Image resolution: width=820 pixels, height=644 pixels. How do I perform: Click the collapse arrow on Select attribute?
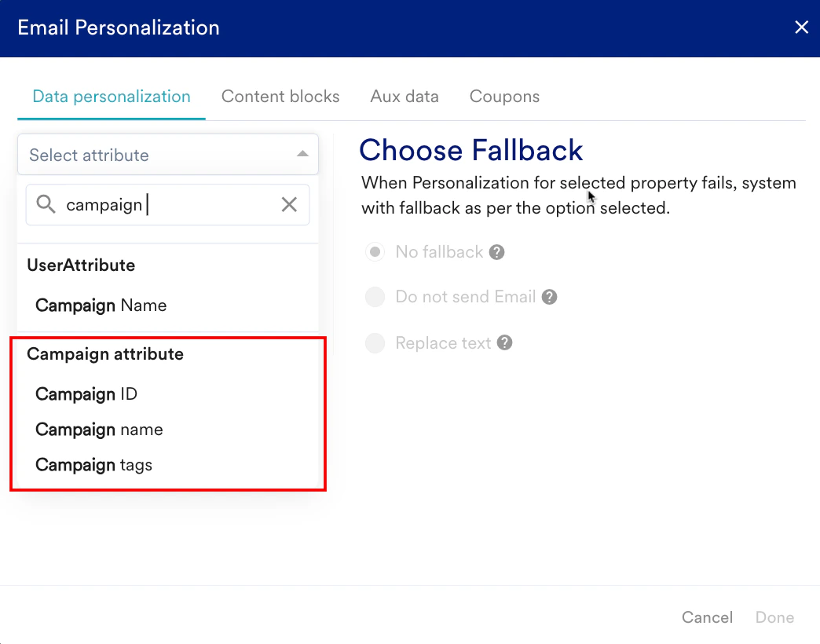pyautogui.click(x=302, y=155)
